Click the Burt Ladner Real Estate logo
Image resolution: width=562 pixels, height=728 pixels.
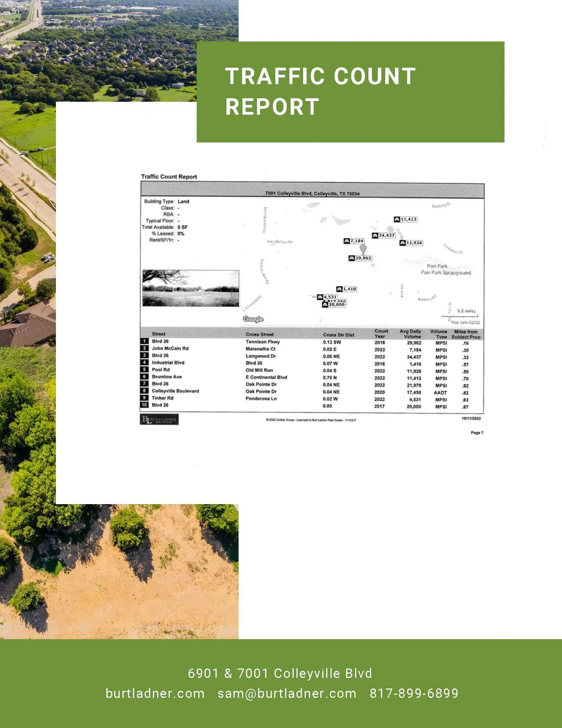tap(159, 420)
